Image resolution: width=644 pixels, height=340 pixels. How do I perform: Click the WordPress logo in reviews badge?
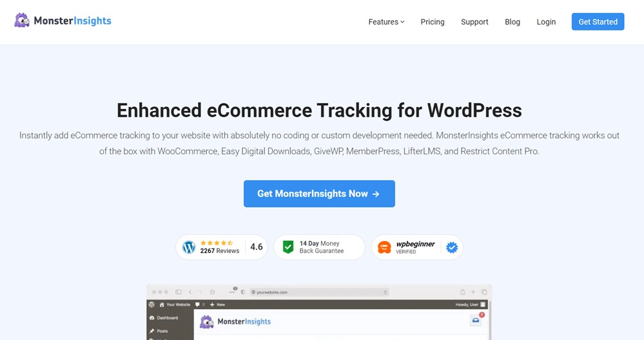189,247
